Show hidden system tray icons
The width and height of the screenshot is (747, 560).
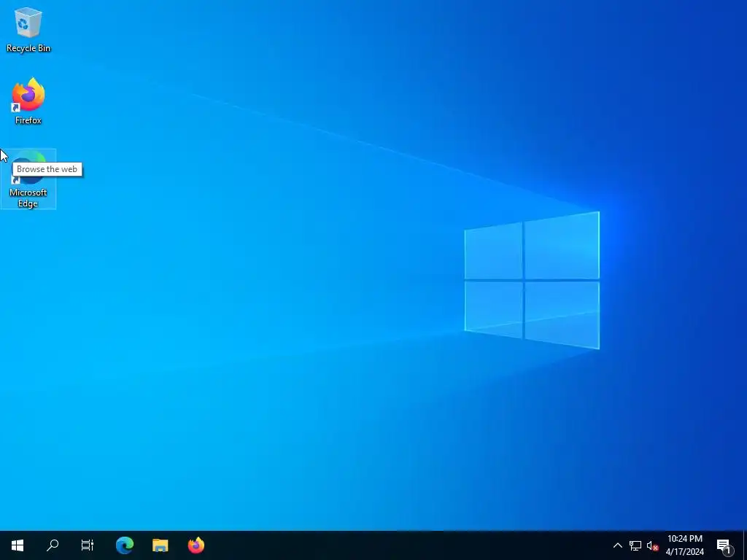[617, 545]
